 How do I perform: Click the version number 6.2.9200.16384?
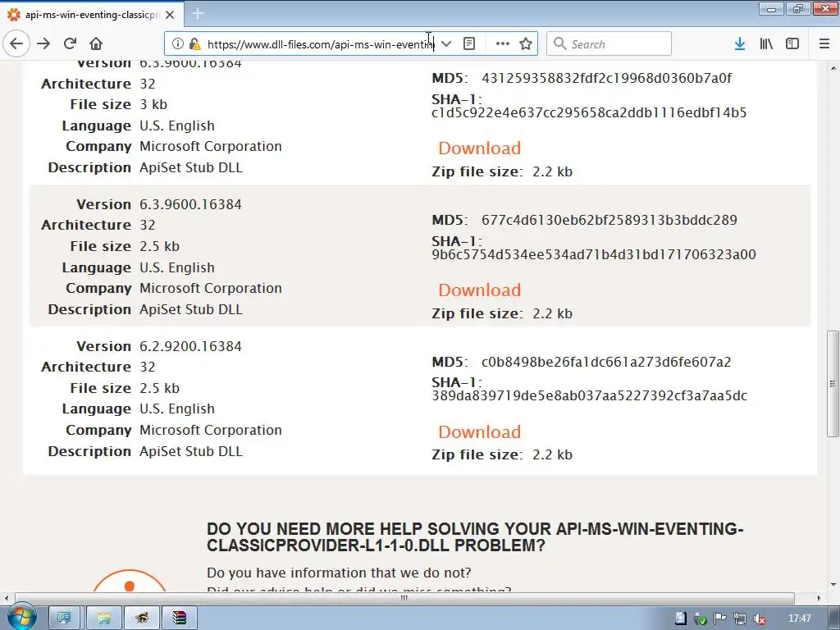(x=190, y=347)
